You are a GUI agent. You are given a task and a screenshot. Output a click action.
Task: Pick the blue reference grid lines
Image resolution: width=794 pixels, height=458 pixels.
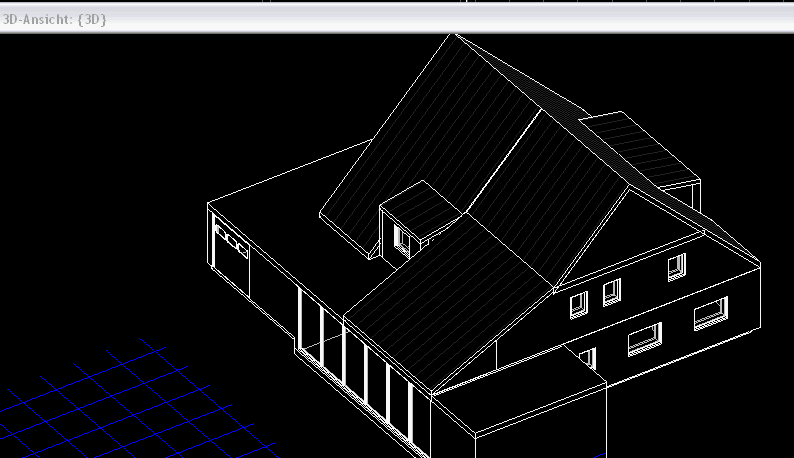[137, 400]
